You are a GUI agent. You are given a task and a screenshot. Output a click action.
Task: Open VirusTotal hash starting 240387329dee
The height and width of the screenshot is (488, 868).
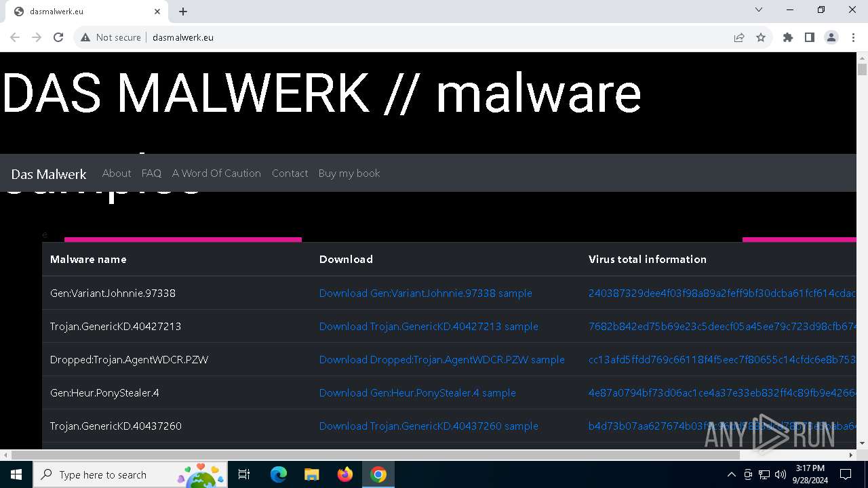pos(722,293)
